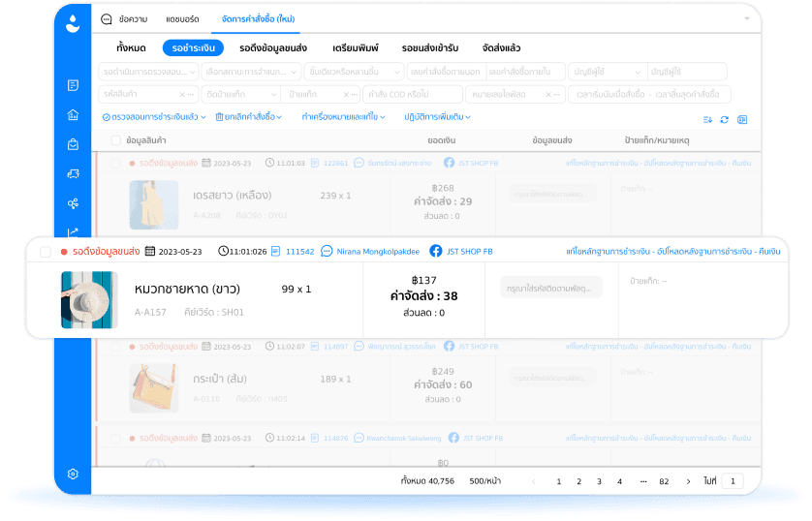Open the settings gear in sidebar

click(x=73, y=474)
